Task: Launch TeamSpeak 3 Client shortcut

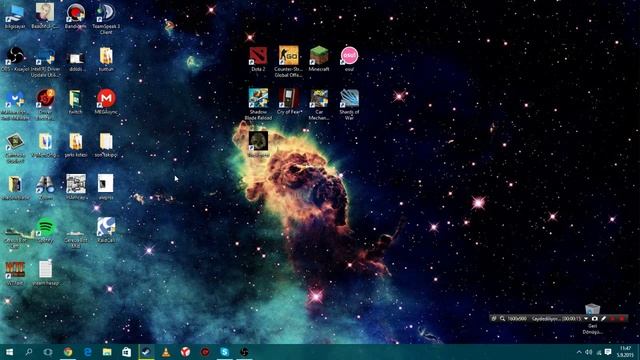Action: coord(106,13)
